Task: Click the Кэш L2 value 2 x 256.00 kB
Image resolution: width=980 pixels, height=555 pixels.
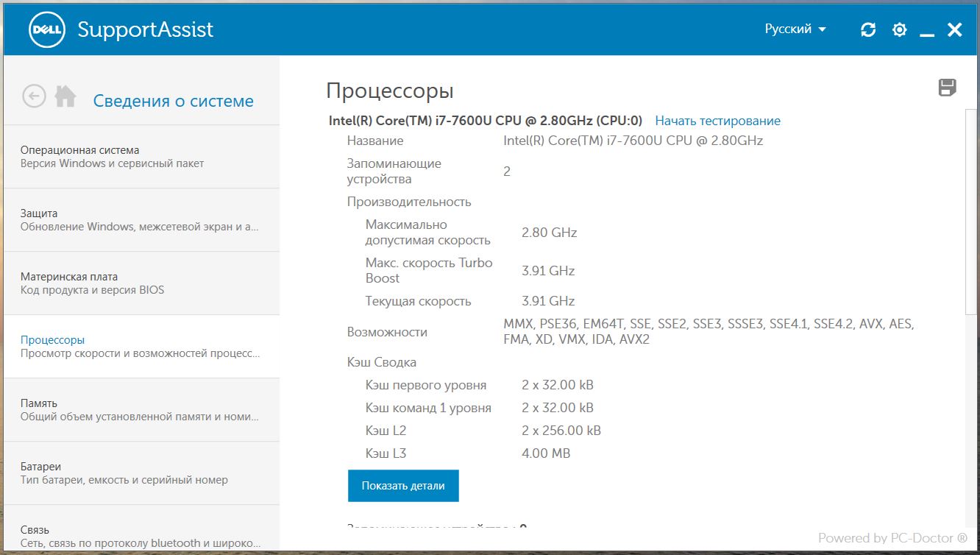Action: pos(561,431)
